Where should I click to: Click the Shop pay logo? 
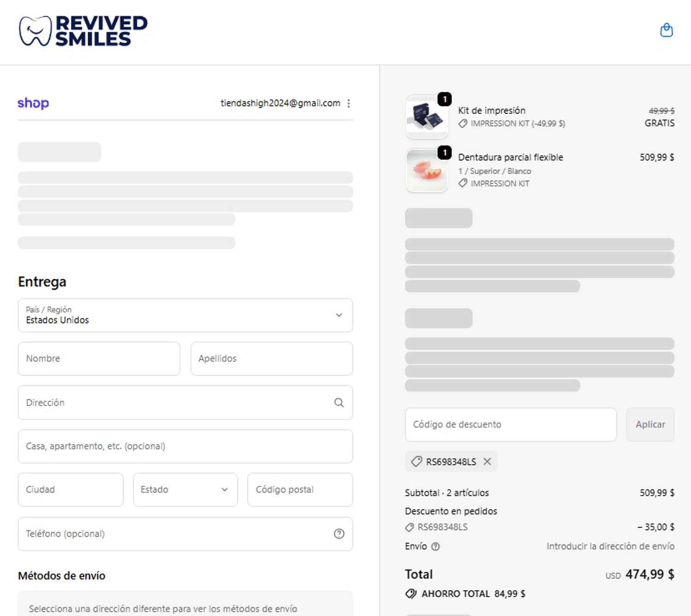tap(33, 103)
